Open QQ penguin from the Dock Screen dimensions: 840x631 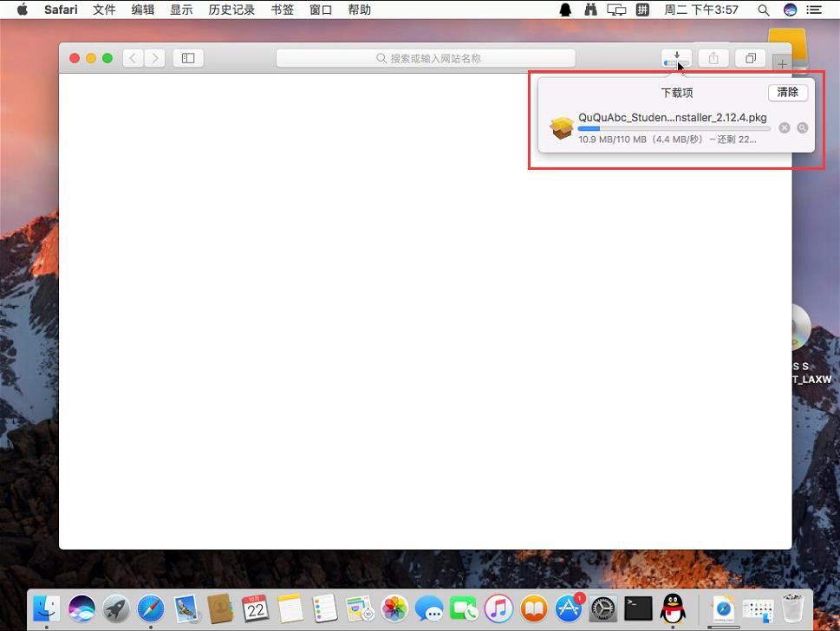(672, 608)
